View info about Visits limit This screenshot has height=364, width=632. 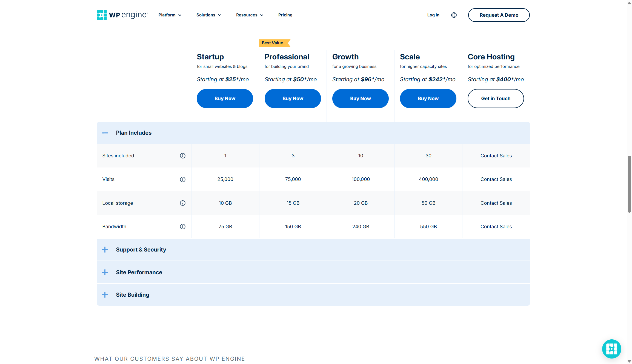182,179
